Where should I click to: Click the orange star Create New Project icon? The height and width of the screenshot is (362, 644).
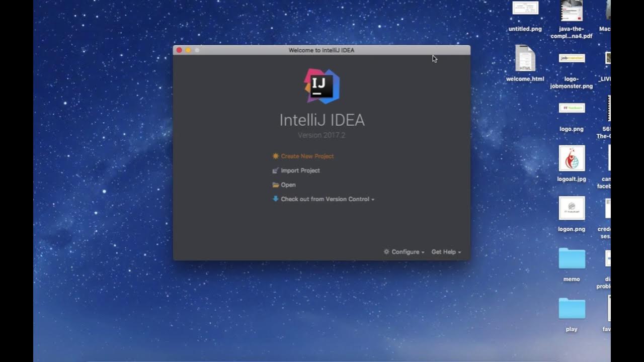click(x=275, y=156)
